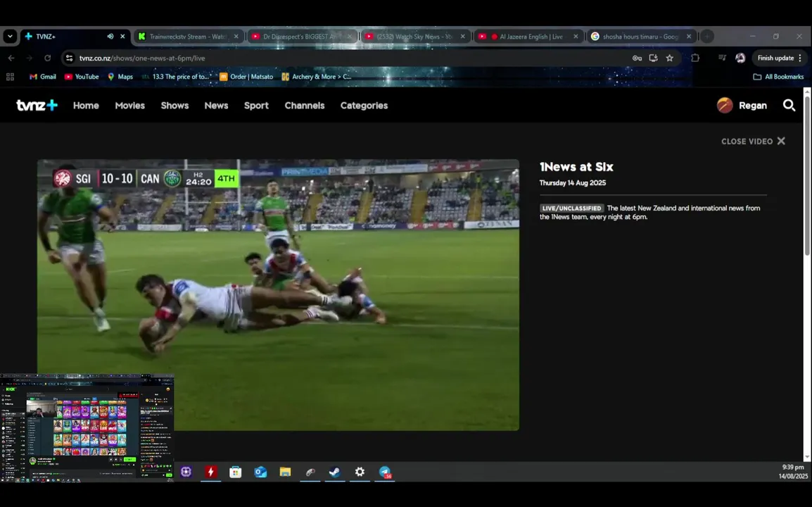Open the Gmail bookmark

(42, 77)
